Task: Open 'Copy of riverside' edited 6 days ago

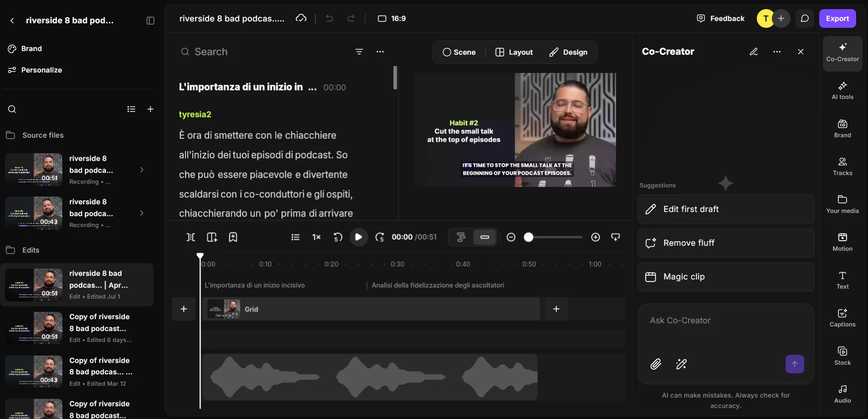Action: (77, 328)
